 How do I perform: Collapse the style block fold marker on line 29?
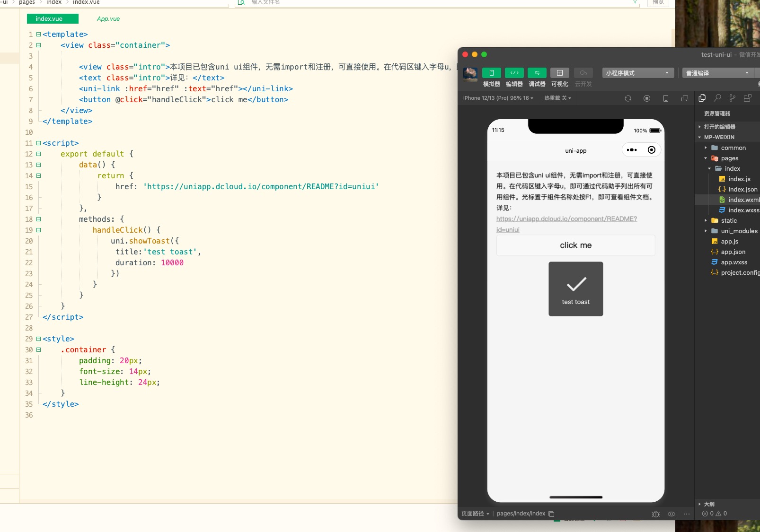point(38,339)
